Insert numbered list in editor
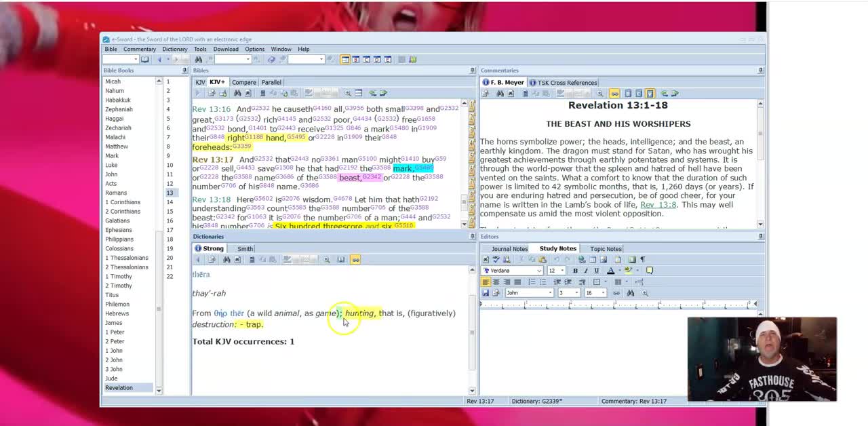This screenshot has height=426, width=868. coord(532,282)
